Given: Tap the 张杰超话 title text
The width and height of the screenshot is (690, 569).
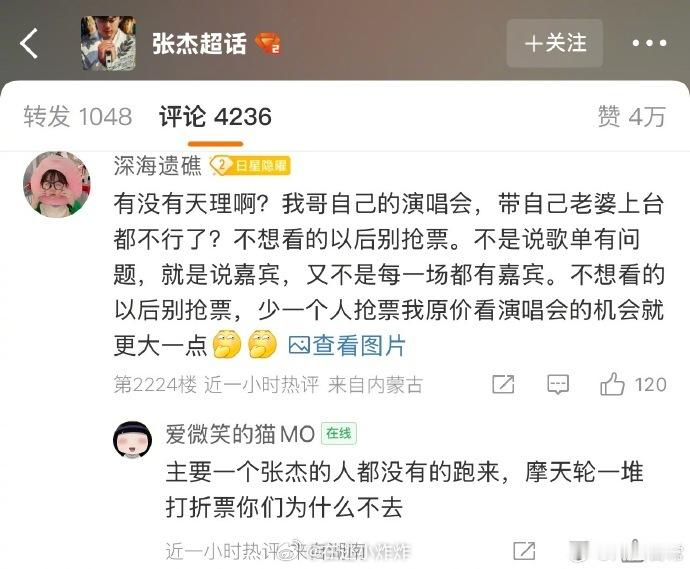Looking at the screenshot, I should [199, 44].
